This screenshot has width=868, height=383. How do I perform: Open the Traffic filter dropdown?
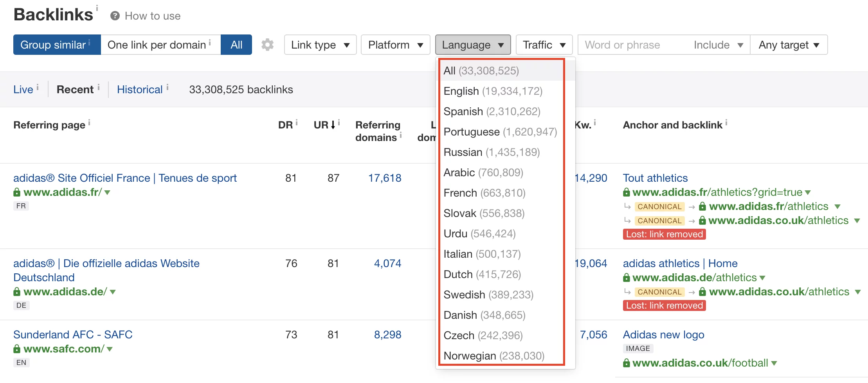tap(544, 45)
